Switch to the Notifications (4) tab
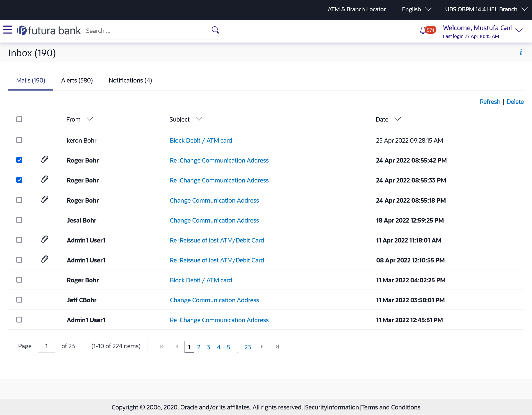Screen dimensions: 532x415 pyautogui.click(x=130, y=80)
